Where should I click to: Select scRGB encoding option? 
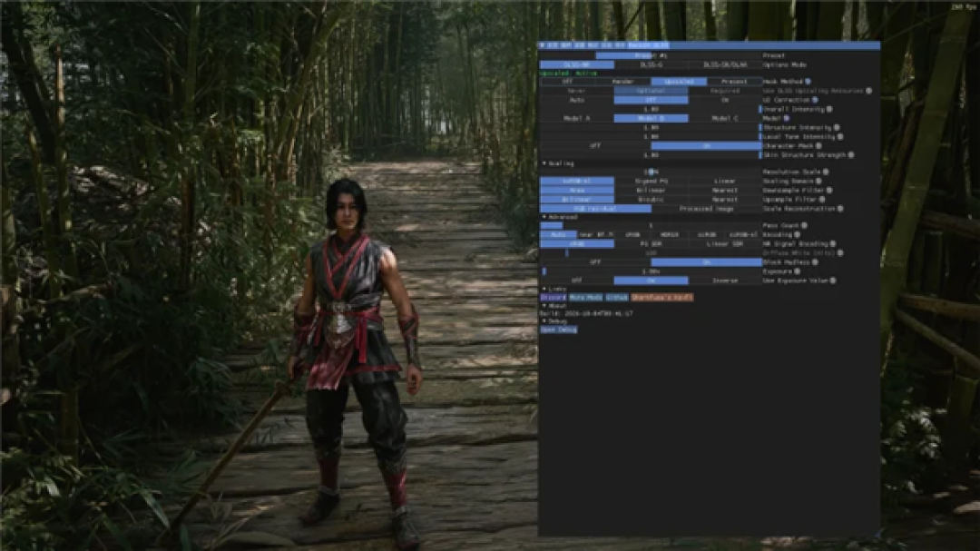[x=706, y=234]
